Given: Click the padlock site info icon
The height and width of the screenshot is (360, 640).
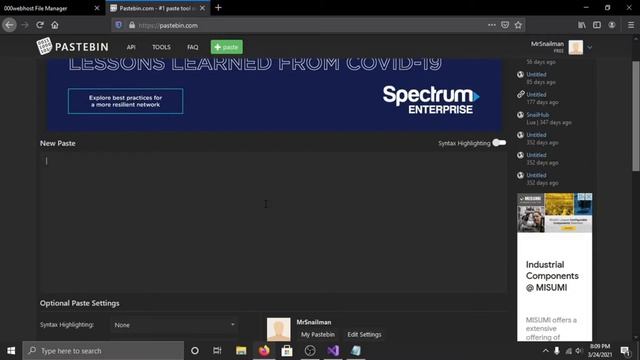Looking at the screenshot, I should [x=132, y=25].
